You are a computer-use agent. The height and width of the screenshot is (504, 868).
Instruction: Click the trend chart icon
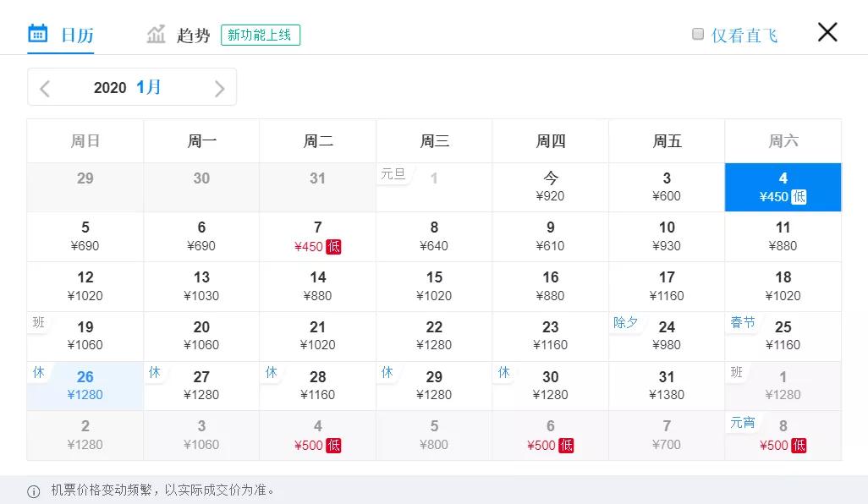(x=156, y=35)
